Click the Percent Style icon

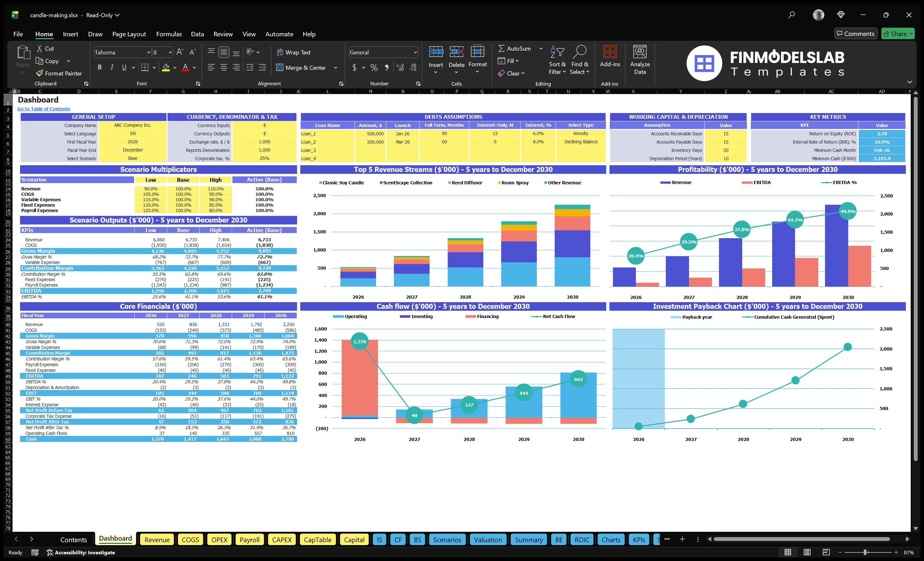pos(374,68)
